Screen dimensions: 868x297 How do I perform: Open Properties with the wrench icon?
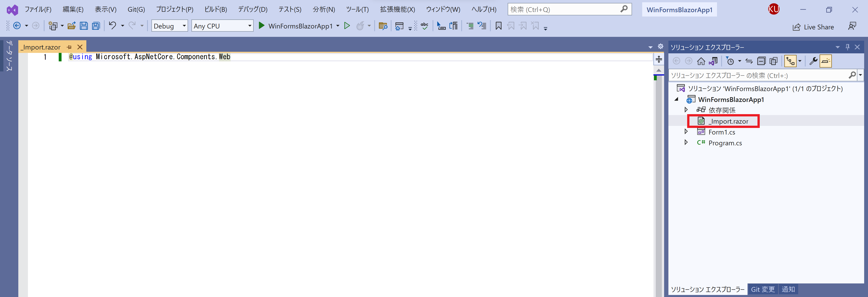click(x=814, y=61)
